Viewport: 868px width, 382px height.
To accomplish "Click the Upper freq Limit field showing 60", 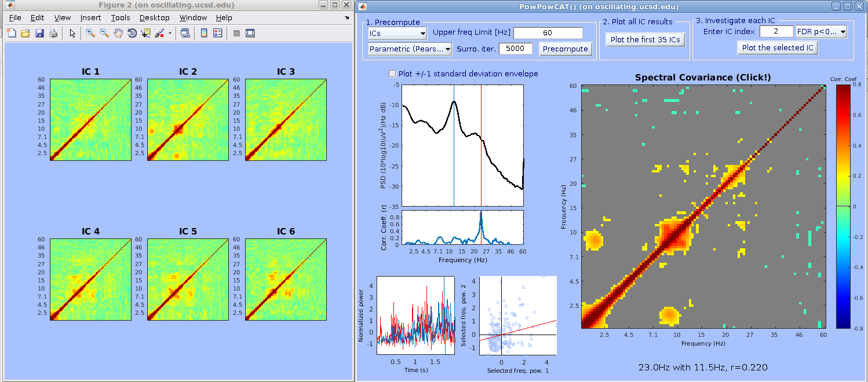I will click(548, 33).
